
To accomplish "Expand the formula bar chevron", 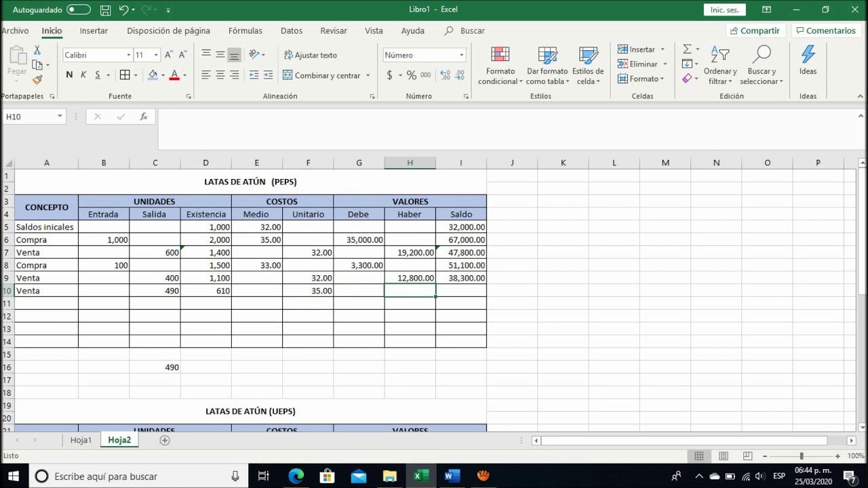I will coord(861,117).
